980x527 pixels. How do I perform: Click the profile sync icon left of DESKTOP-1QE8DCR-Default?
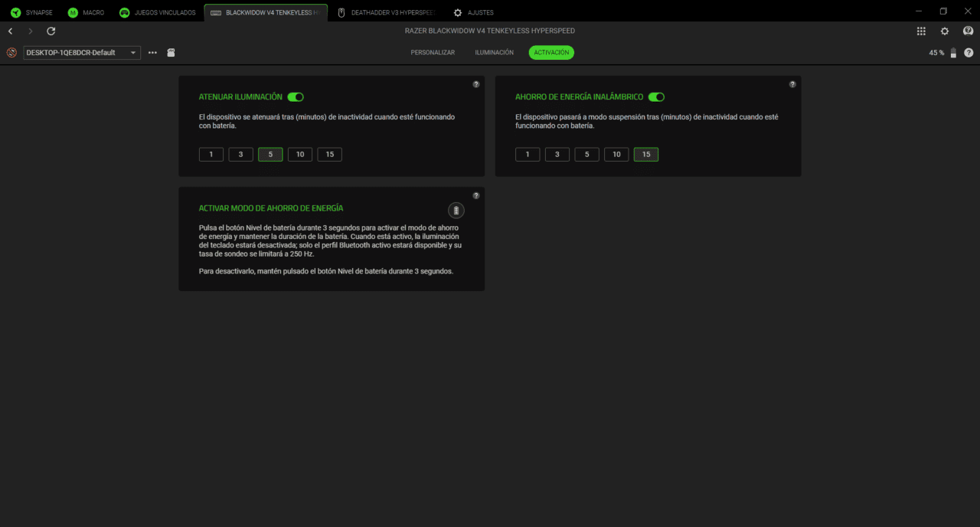pos(11,53)
